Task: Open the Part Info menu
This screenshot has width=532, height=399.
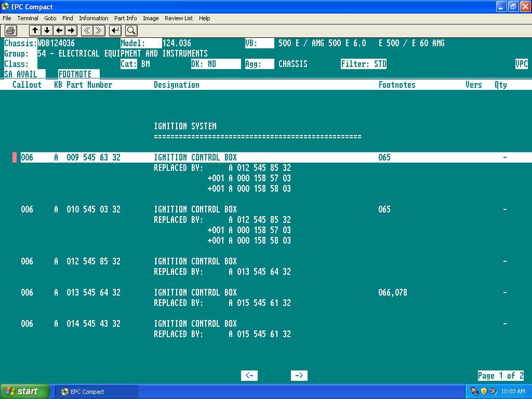Action: pos(125,18)
